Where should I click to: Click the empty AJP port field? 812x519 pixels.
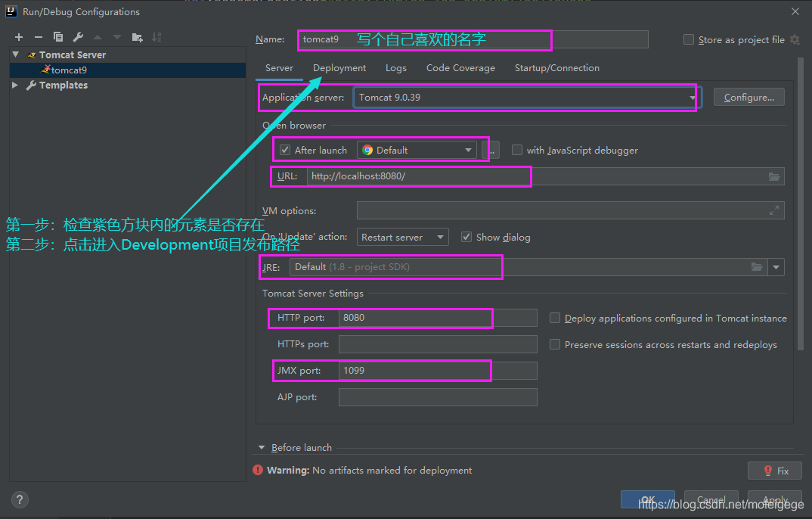[438, 397]
